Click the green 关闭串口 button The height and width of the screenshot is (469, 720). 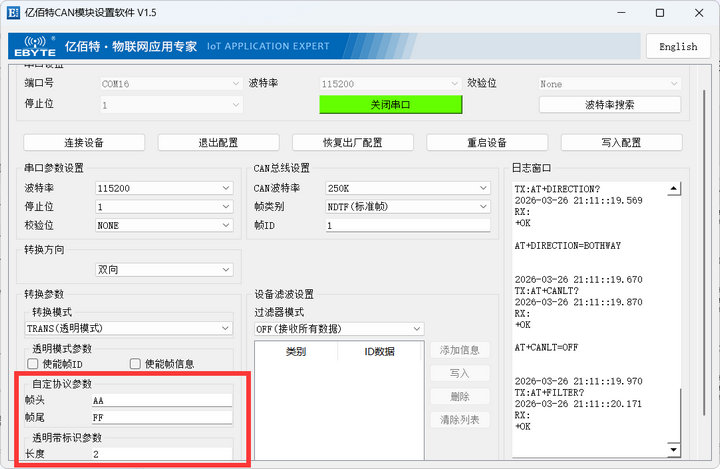(x=390, y=105)
